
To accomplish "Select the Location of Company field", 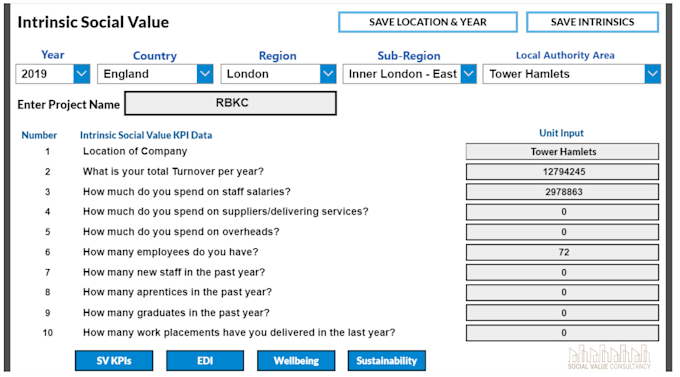I will click(562, 151).
